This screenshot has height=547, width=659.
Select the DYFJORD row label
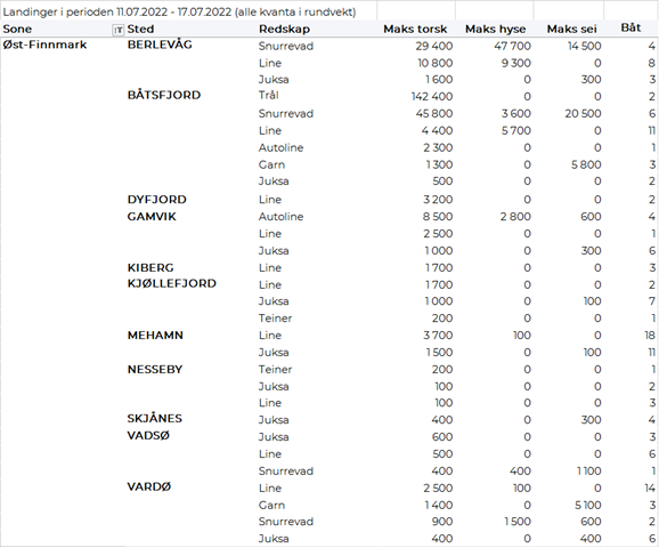tap(157, 199)
